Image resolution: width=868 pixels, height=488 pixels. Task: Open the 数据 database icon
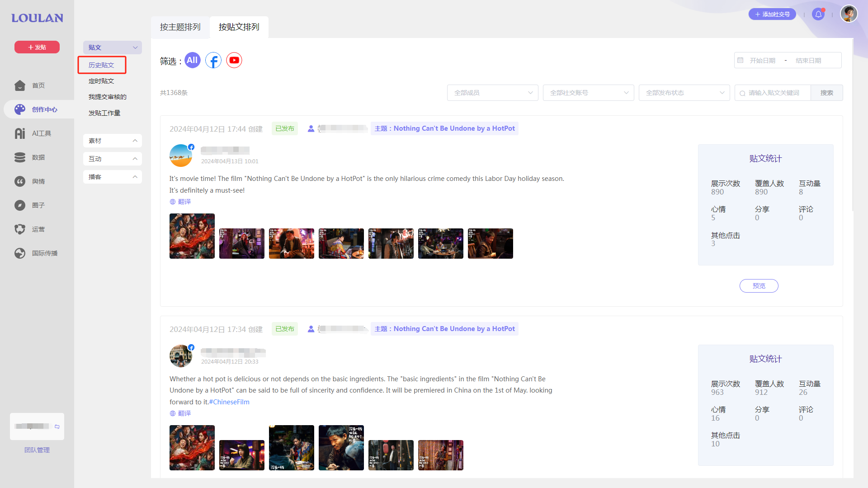20,157
